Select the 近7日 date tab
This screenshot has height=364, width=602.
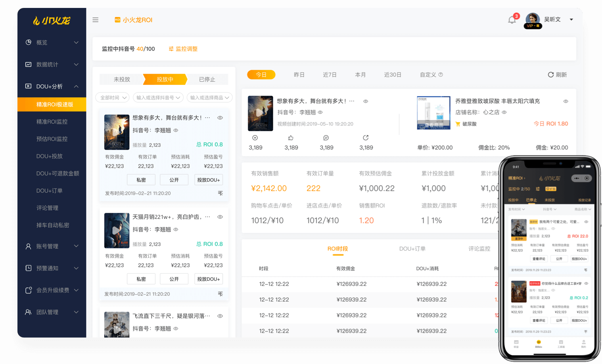pos(330,75)
